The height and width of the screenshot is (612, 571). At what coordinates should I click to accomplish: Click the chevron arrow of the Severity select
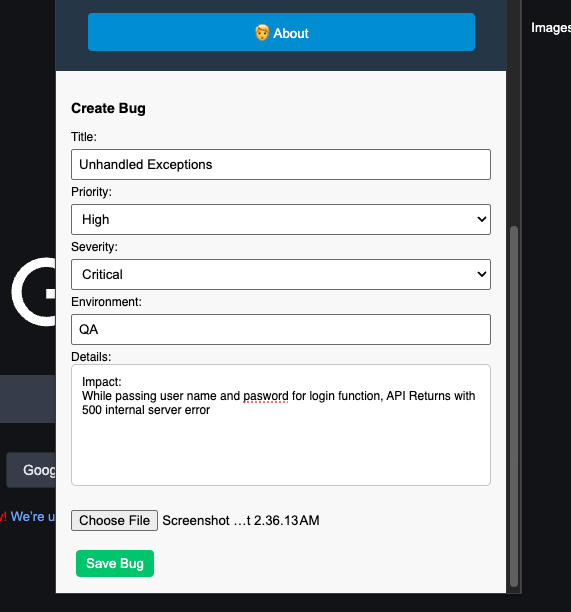point(481,274)
